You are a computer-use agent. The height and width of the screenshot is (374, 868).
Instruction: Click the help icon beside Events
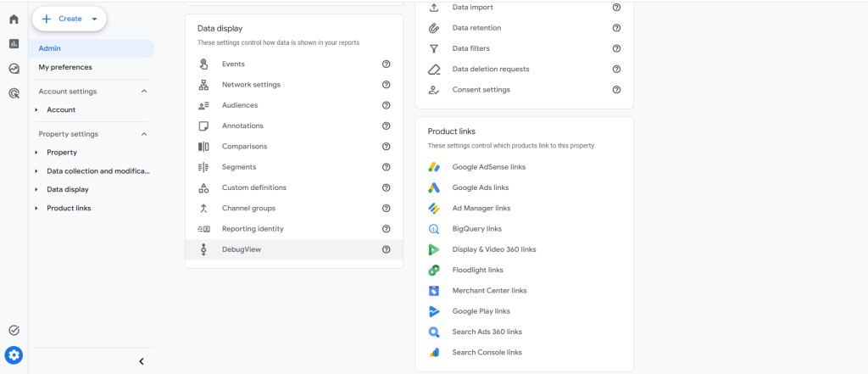[387, 64]
